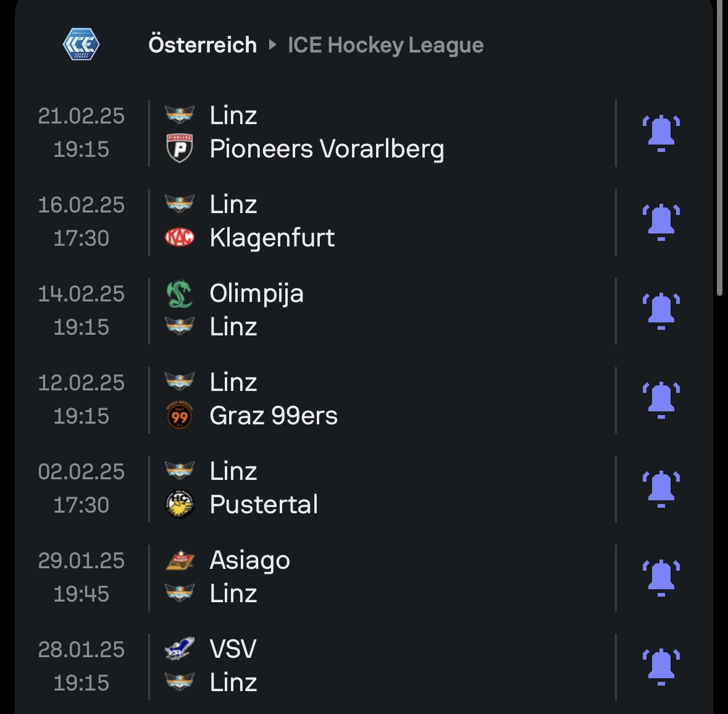The width and height of the screenshot is (728, 714).
Task: Toggle bell alert for Linz vs Pioneers Vorarlberg
Action: 661,133
